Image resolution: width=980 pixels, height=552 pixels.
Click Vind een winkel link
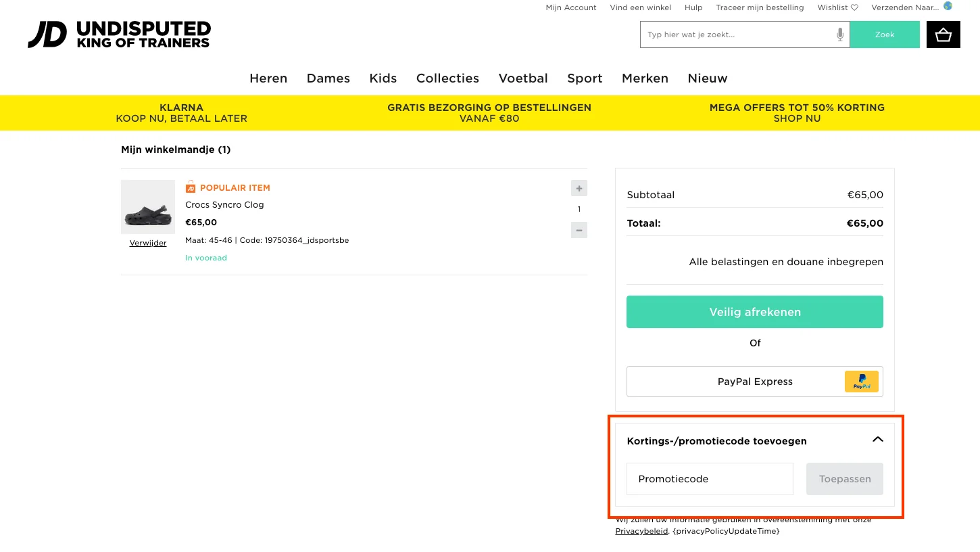[x=641, y=7]
